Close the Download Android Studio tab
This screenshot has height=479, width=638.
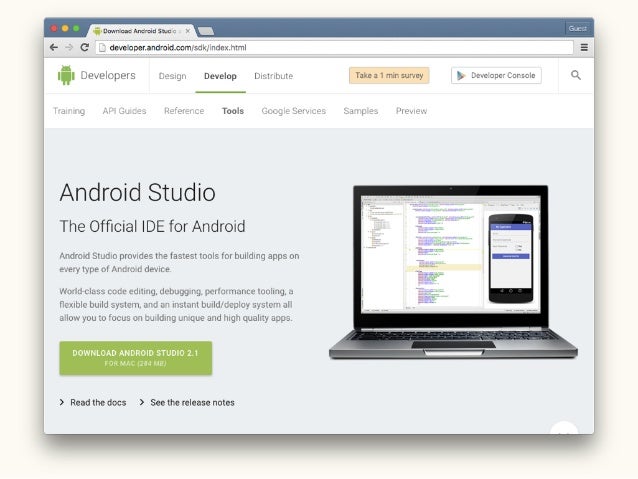click(x=188, y=31)
